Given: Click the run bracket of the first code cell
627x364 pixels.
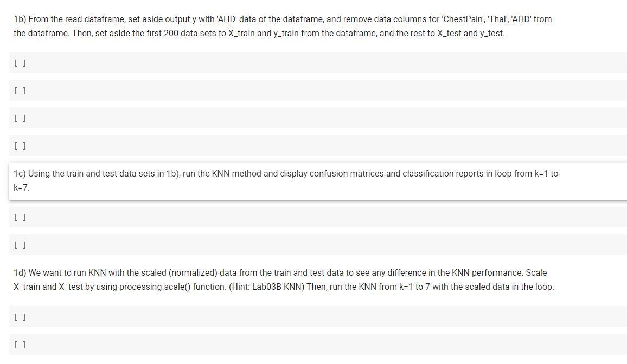Looking at the screenshot, I should point(20,63).
